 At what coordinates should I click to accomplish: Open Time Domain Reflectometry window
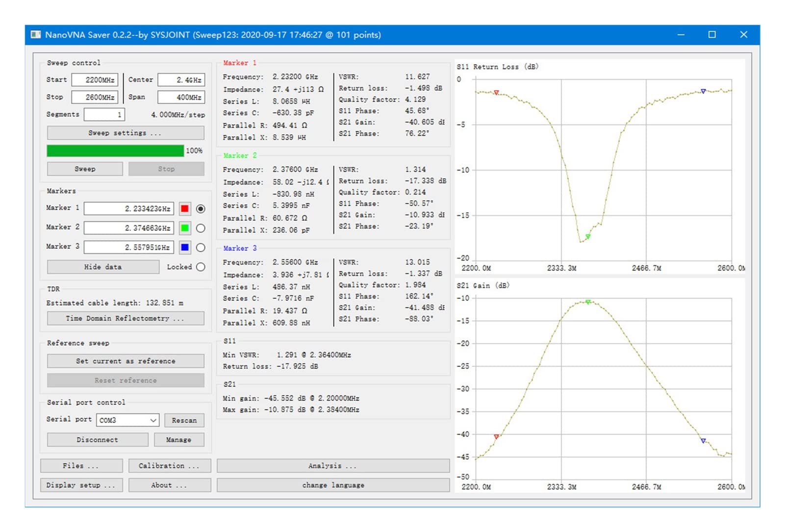[x=126, y=318]
